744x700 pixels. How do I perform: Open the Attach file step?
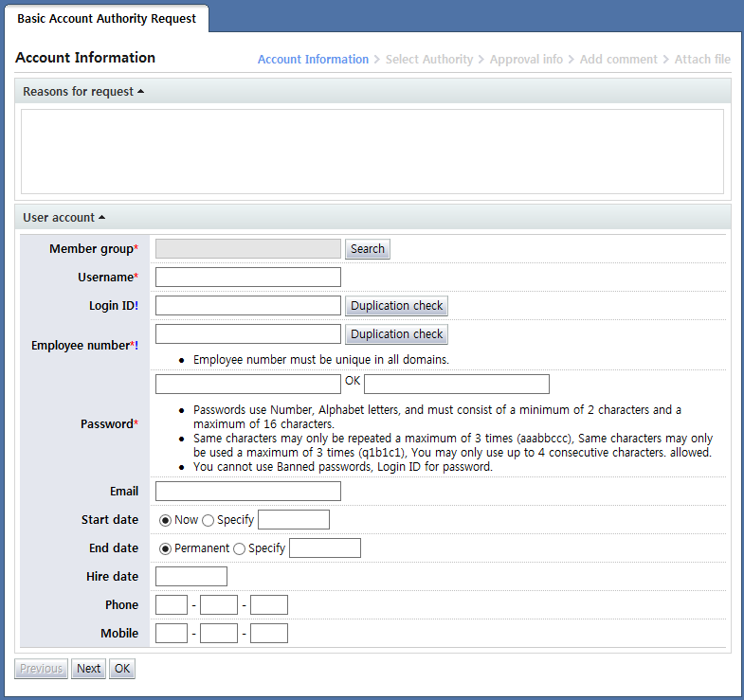pos(701,59)
